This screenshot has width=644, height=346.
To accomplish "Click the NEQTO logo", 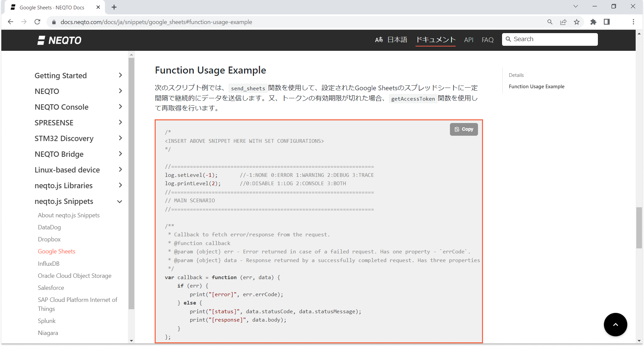I will pyautogui.click(x=59, y=40).
